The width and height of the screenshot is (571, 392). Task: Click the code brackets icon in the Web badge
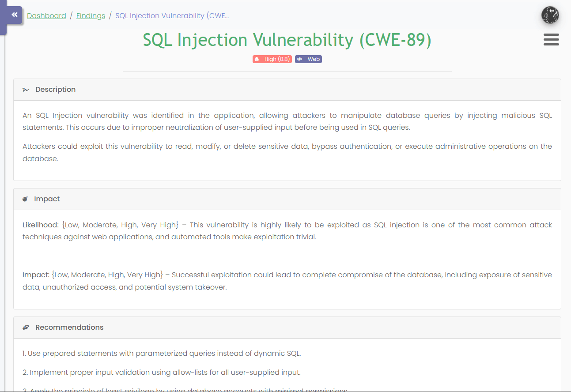(x=300, y=59)
